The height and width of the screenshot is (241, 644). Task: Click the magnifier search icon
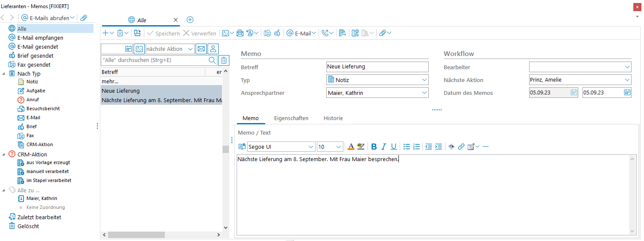tap(212, 60)
